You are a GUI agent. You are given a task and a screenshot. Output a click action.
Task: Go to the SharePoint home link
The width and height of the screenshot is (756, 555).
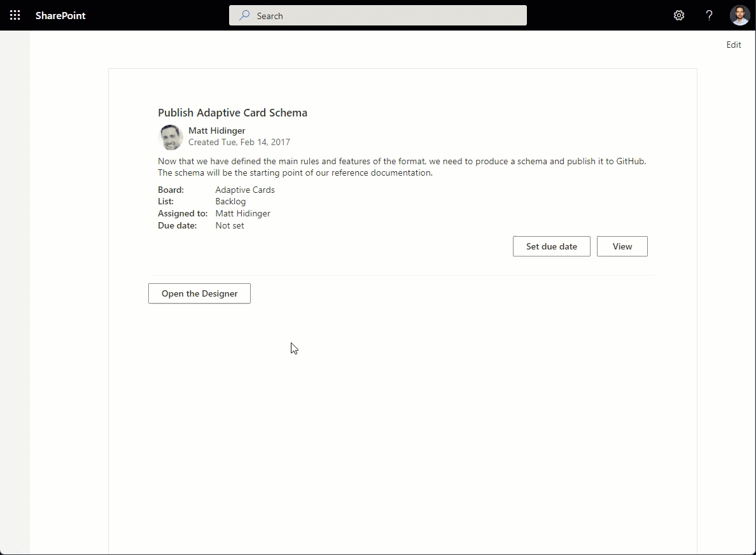(60, 15)
